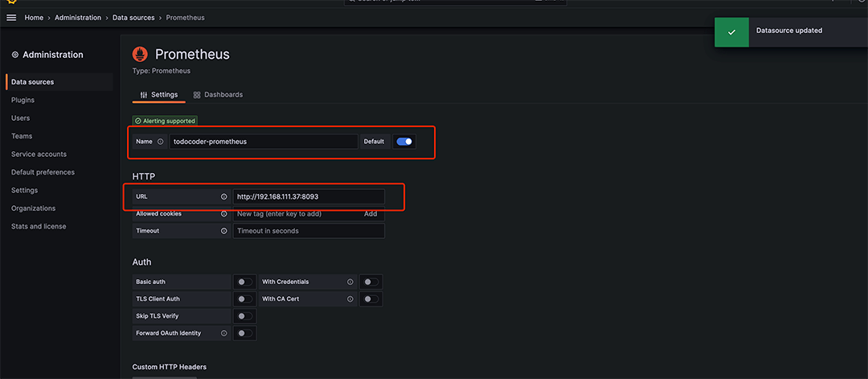The width and height of the screenshot is (868, 379).
Task: Enable the Basic auth toggle
Action: click(x=244, y=282)
